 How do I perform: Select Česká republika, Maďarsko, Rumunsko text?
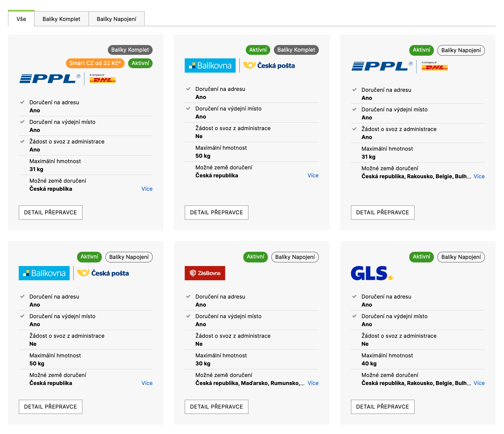click(x=250, y=383)
